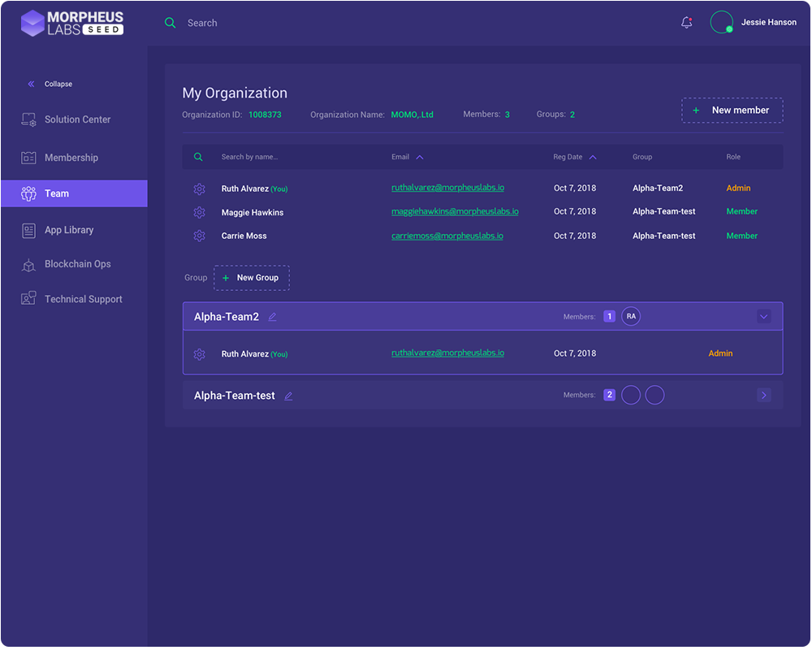The image size is (812, 650).
Task: Click second member avatar circle in Alpha-Team-test
Action: coord(654,396)
